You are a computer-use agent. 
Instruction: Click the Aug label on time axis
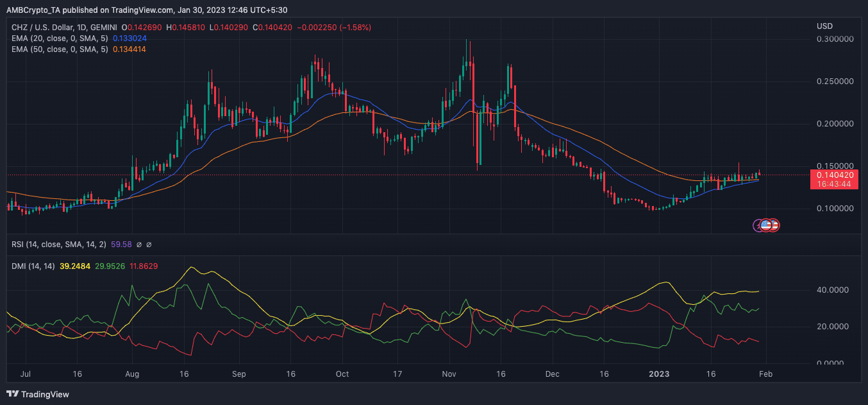[133, 373]
